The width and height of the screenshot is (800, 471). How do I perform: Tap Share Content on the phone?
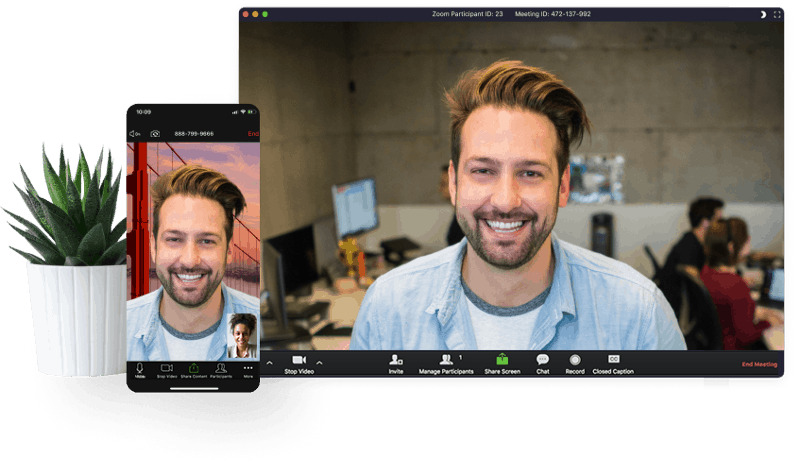193,369
